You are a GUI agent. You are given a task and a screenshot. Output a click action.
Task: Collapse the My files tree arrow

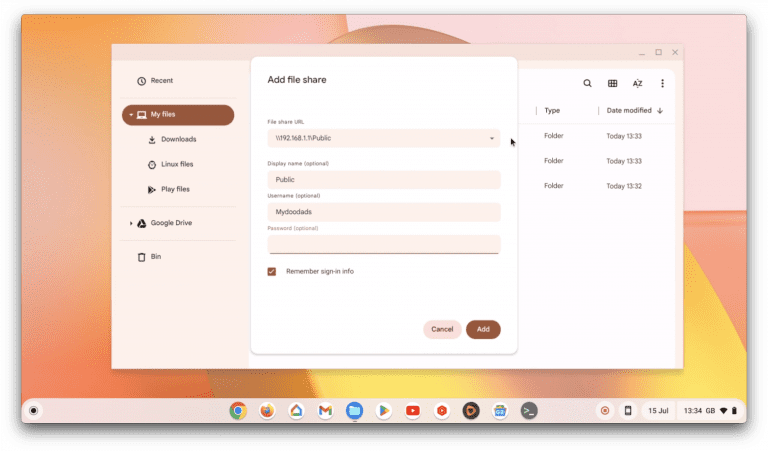click(131, 115)
